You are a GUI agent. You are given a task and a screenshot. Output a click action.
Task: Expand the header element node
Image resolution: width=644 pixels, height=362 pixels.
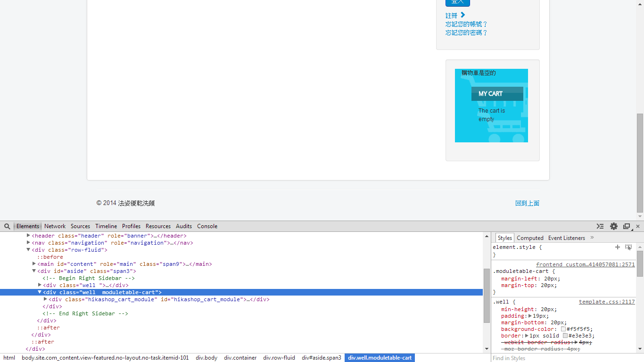[x=28, y=236]
